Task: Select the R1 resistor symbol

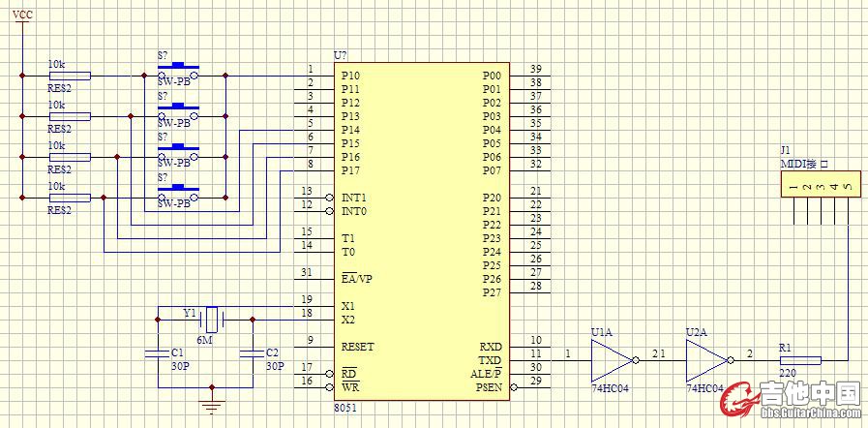Action: pyautogui.click(x=800, y=360)
